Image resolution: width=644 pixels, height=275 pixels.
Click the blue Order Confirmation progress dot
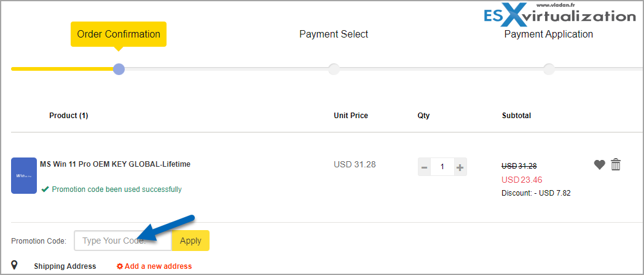point(119,69)
